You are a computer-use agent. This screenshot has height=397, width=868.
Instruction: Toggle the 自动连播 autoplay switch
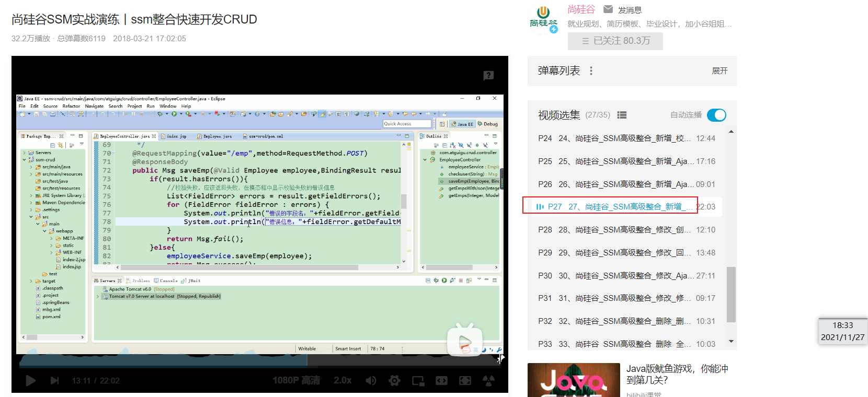716,115
